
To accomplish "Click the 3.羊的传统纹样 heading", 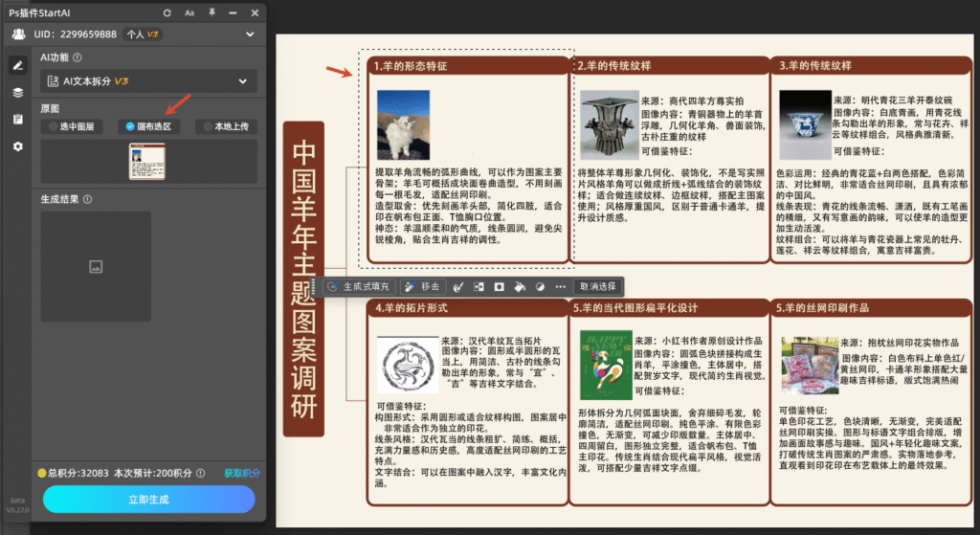I will click(815, 66).
